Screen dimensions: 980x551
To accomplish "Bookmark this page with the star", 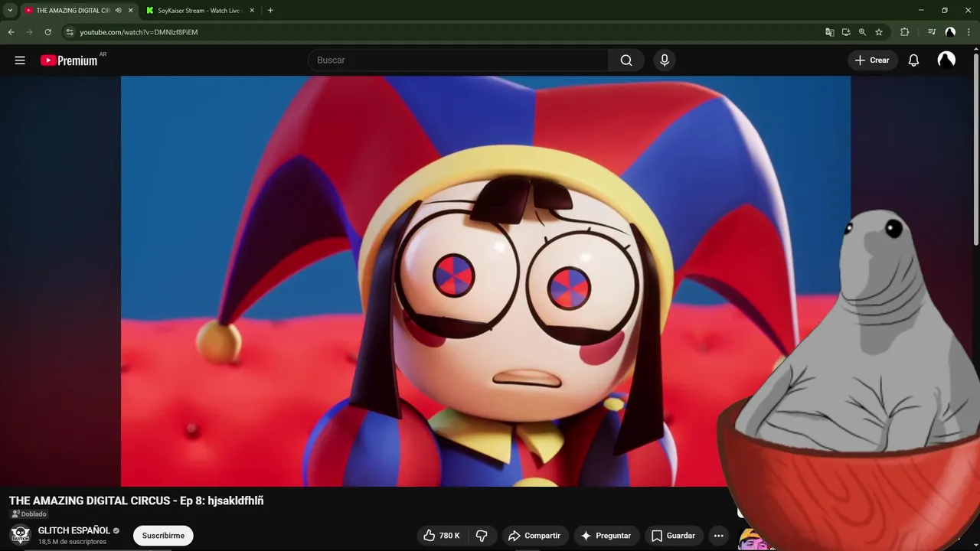I will tap(879, 32).
